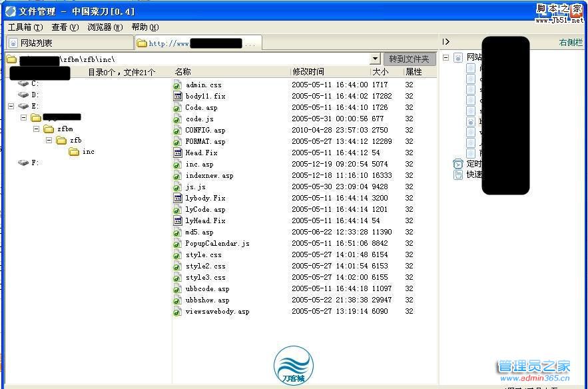Click the viewsavebody.asp file icon

[x=177, y=312]
